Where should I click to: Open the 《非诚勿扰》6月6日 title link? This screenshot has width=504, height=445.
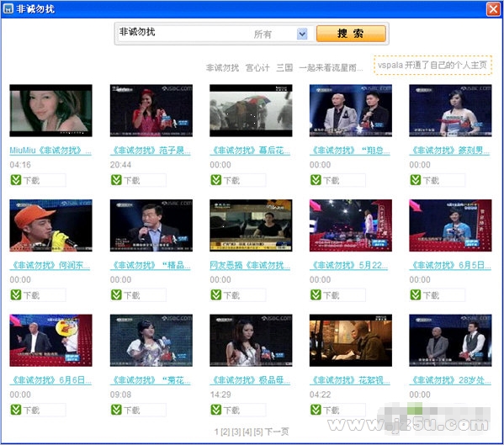click(x=50, y=380)
